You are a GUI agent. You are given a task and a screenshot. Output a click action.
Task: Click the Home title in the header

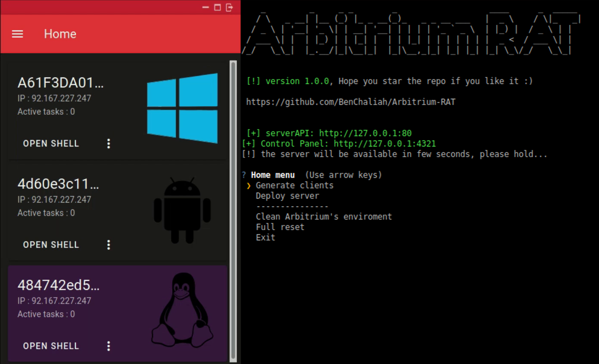click(x=60, y=34)
